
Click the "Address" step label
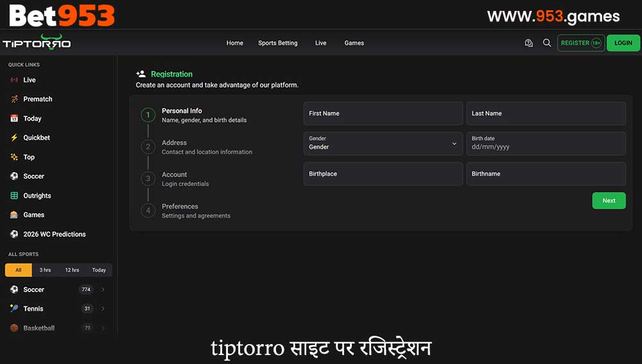point(174,143)
